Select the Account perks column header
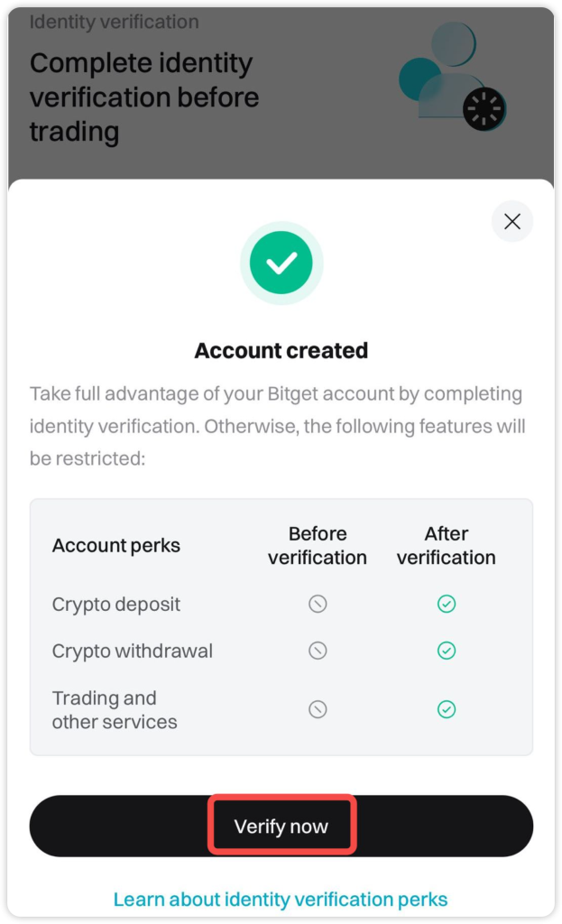The width and height of the screenshot is (562, 924). (116, 546)
